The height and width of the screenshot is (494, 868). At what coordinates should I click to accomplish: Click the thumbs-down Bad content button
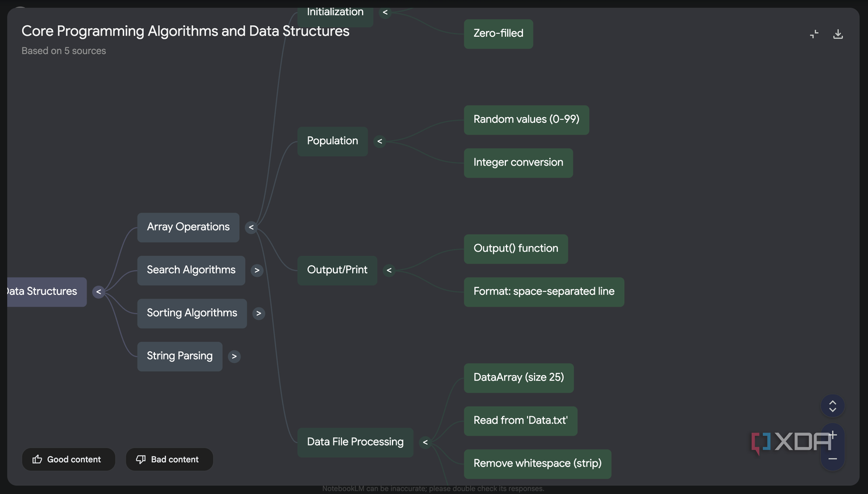tap(170, 459)
